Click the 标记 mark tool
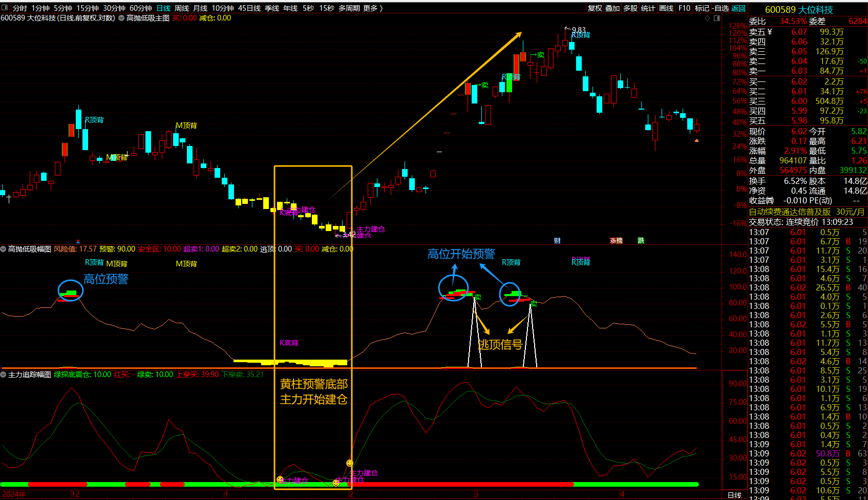The height and width of the screenshot is (500, 868). tap(702, 8)
